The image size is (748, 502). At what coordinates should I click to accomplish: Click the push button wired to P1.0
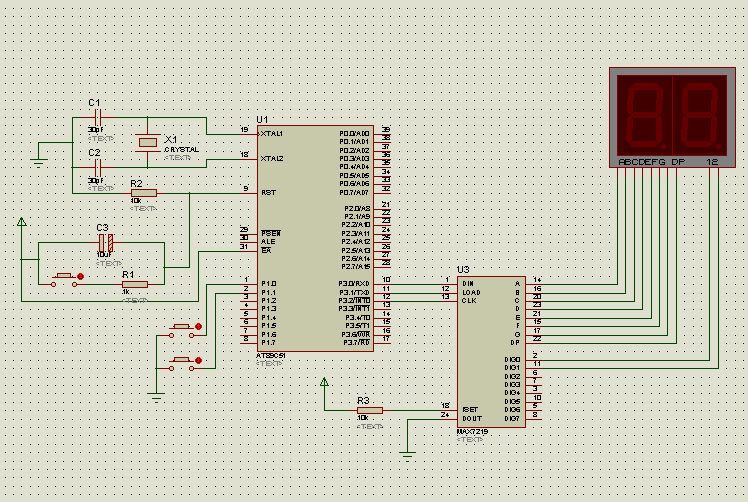click(x=181, y=331)
